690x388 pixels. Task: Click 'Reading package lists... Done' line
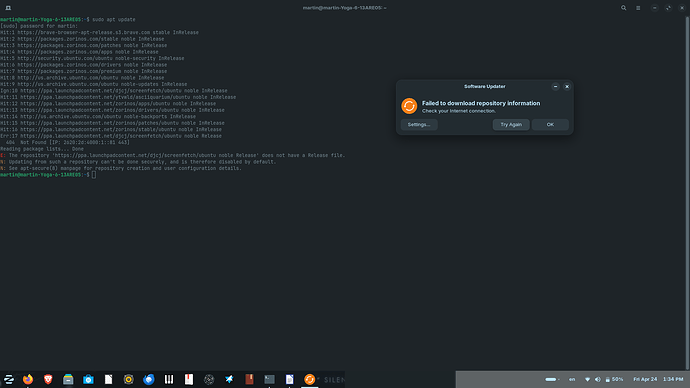[42, 149]
